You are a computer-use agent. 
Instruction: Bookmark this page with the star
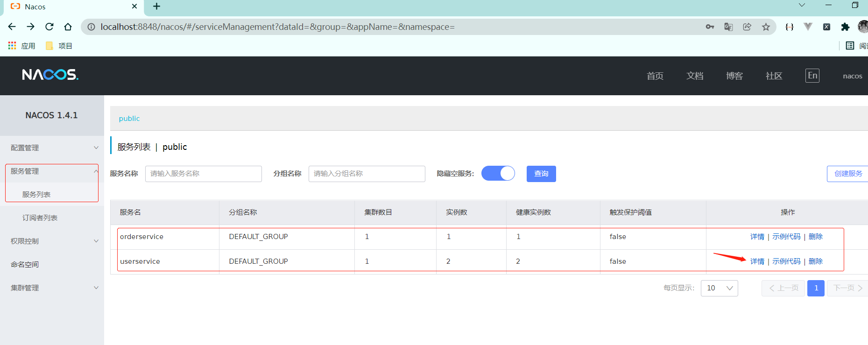point(766,27)
